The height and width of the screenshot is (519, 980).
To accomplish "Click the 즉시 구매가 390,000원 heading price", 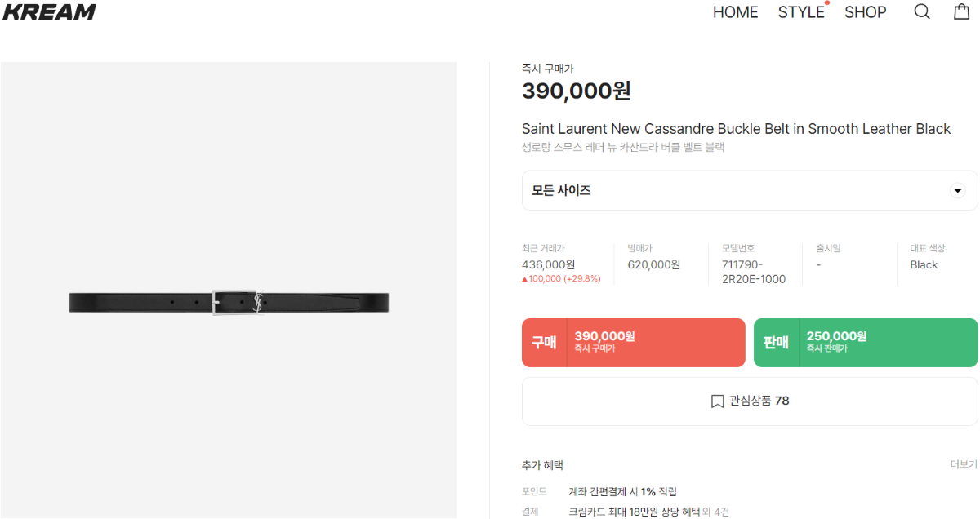I will [x=576, y=91].
